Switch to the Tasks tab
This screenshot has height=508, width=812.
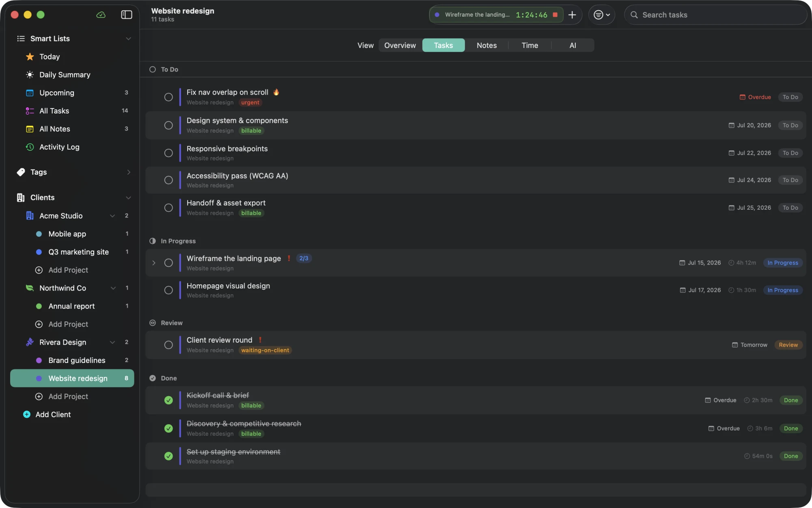click(x=443, y=45)
